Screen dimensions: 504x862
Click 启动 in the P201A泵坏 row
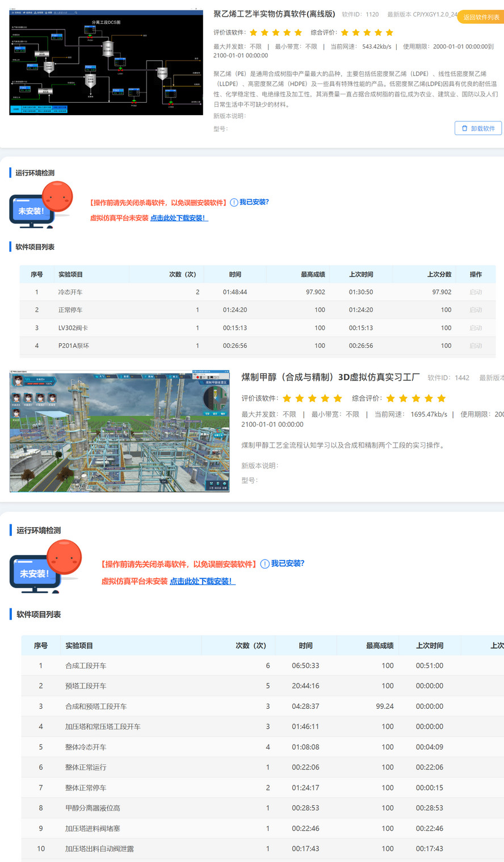[475, 346]
